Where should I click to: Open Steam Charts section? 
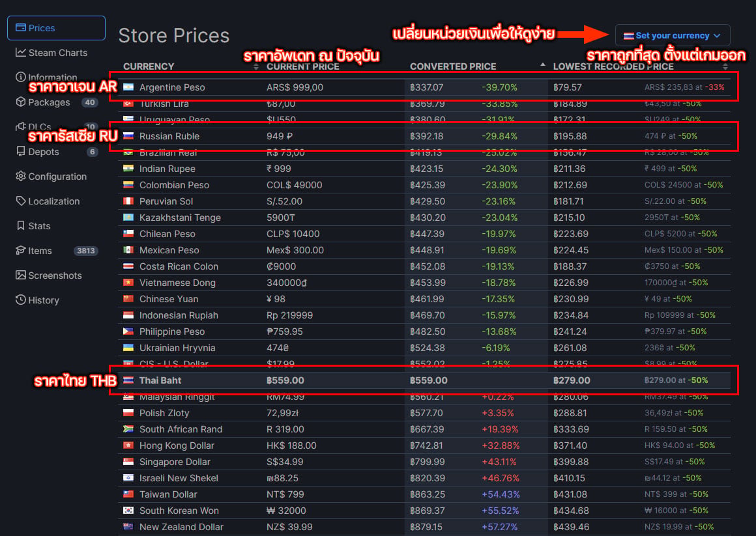[51, 53]
